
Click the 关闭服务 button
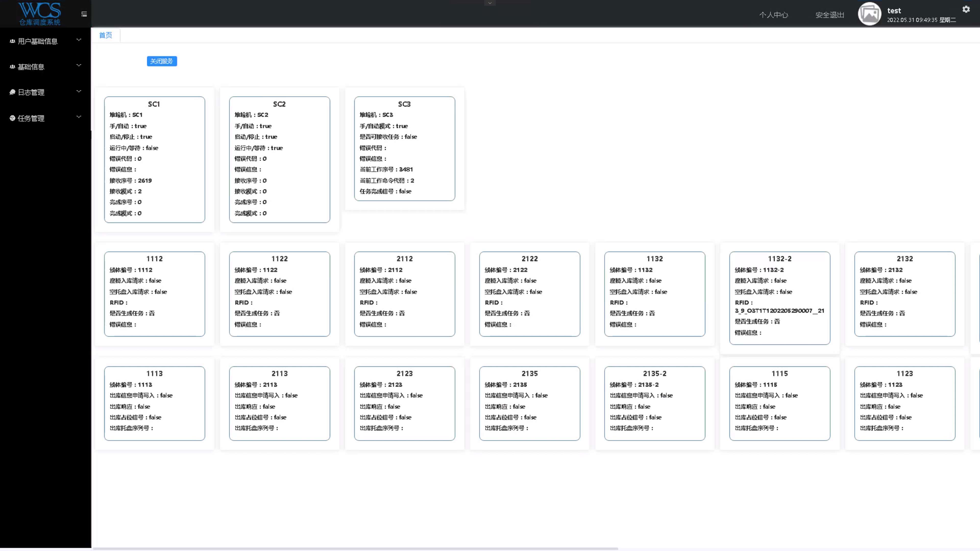[162, 61]
